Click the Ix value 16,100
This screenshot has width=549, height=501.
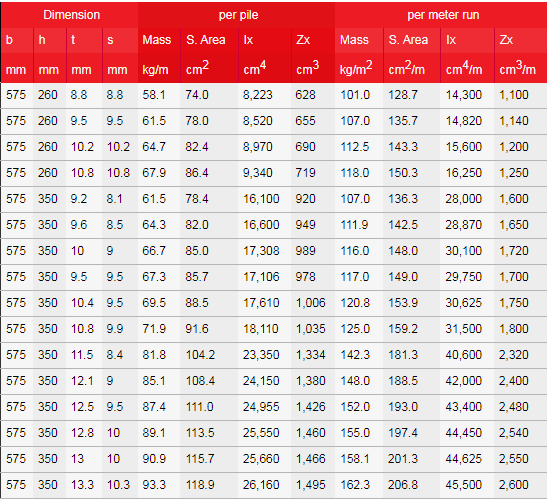pyautogui.click(x=261, y=199)
